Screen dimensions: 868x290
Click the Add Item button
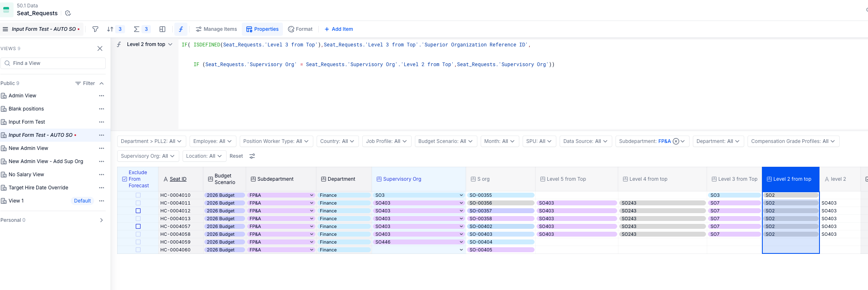(x=338, y=29)
